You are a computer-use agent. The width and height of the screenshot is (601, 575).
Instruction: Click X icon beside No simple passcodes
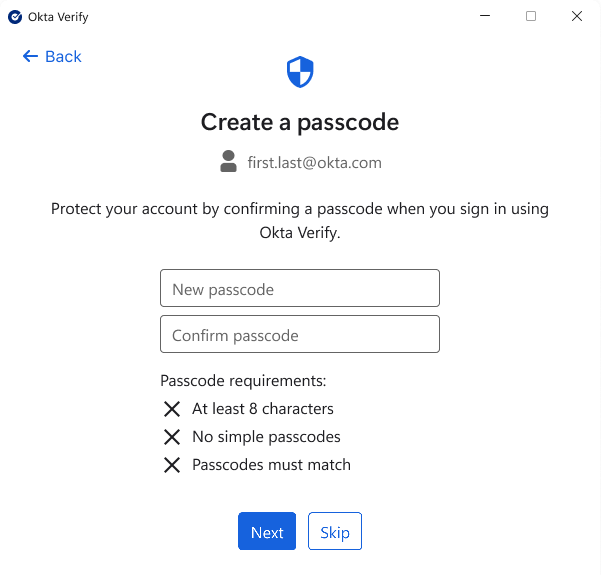[172, 437]
